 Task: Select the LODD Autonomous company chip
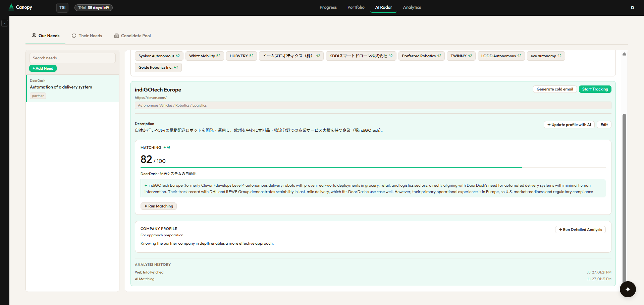tap(501, 56)
